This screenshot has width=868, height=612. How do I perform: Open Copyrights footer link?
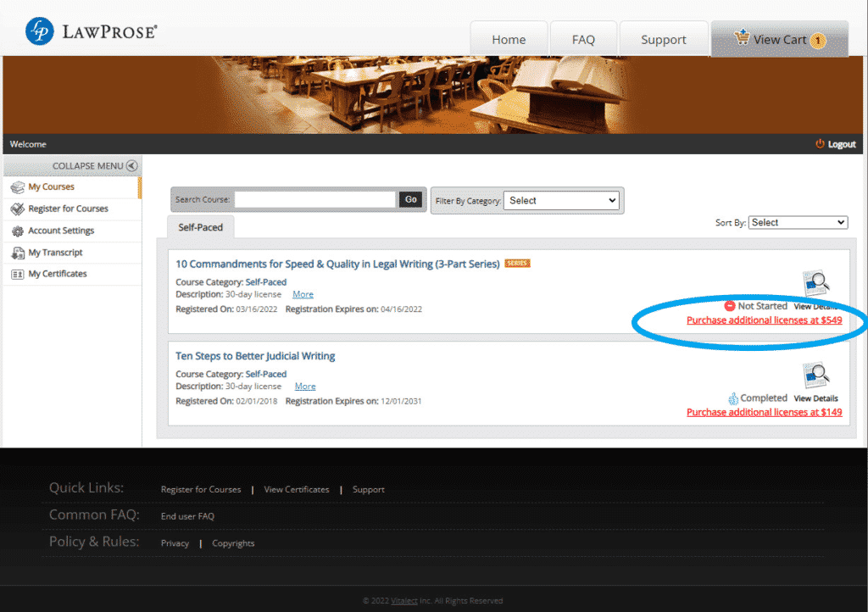click(x=233, y=543)
